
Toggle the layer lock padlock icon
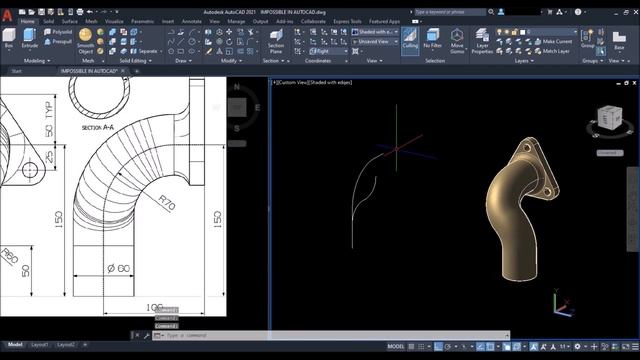click(514, 32)
